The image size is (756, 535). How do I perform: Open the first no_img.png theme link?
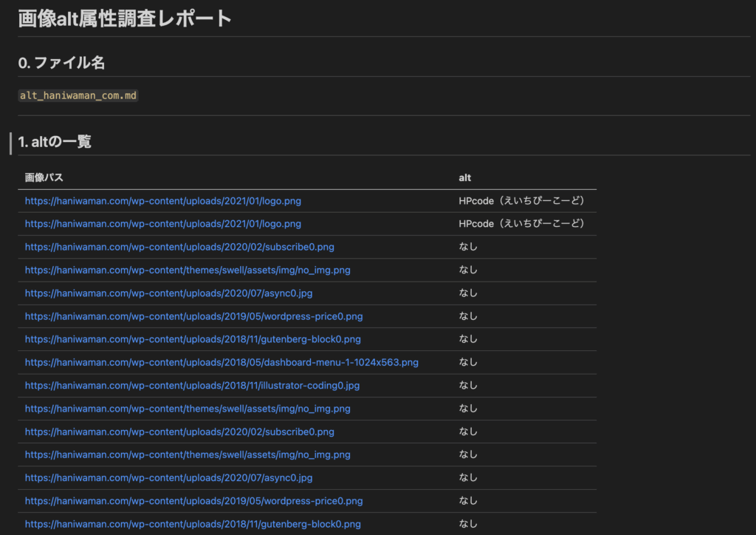[x=188, y=270]
